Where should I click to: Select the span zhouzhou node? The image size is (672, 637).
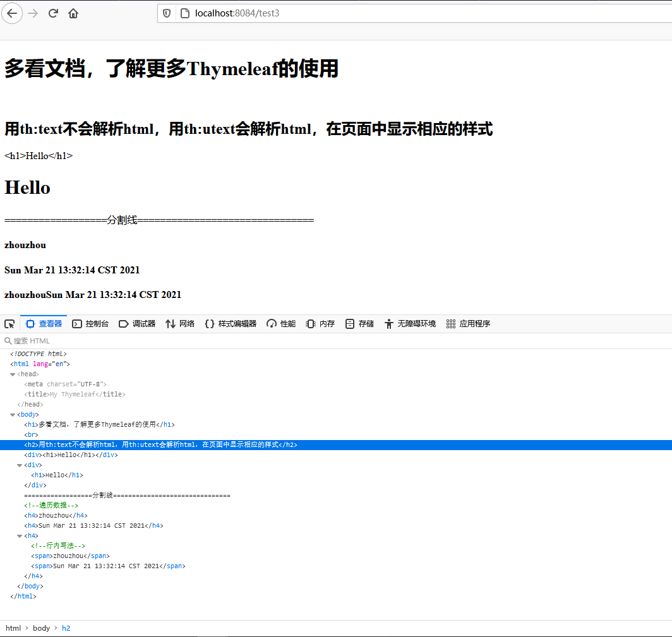pos(70,556)
